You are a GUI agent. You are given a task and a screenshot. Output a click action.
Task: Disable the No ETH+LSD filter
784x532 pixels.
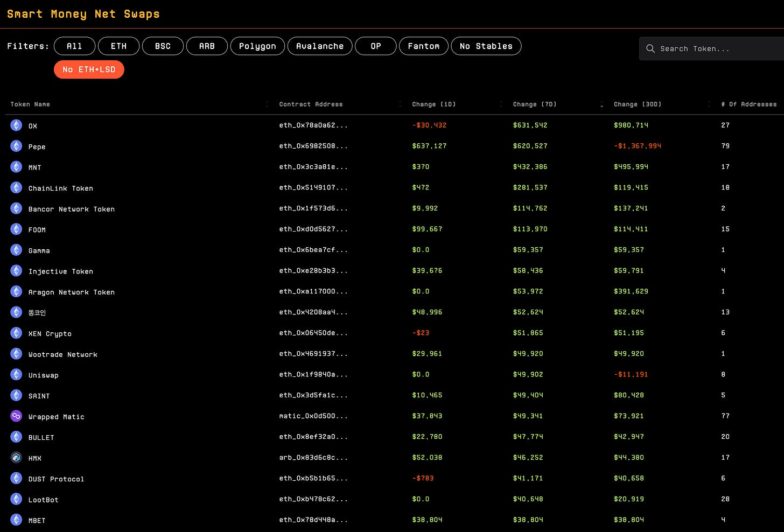pyautogui.click(x=89, y=69)
